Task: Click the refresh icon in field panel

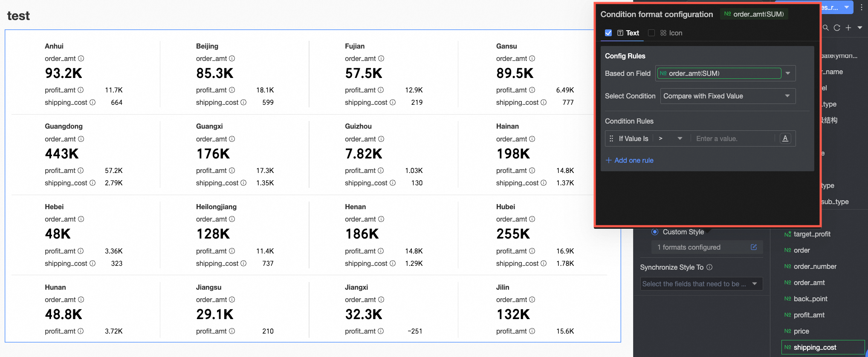Action: (x=837, y=28)
